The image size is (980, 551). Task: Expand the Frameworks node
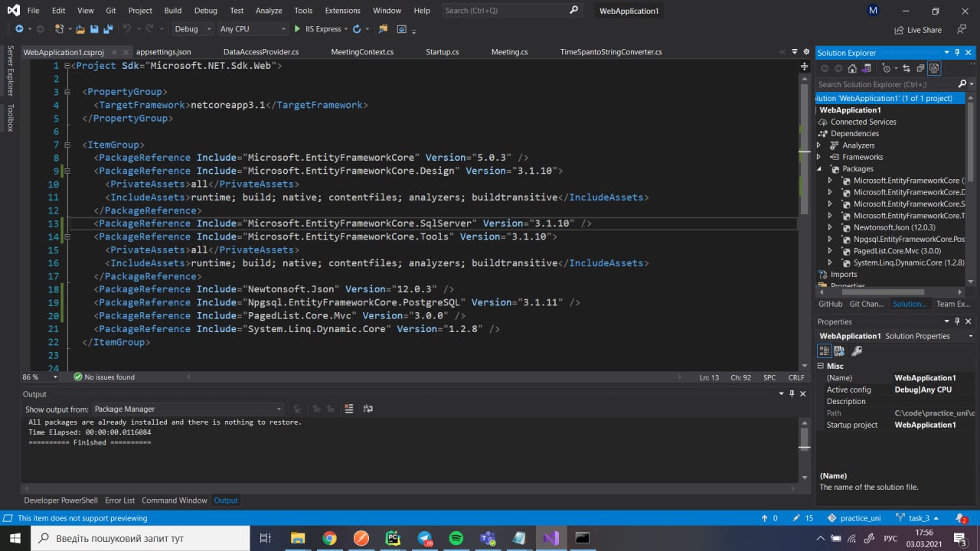point(818,157)
